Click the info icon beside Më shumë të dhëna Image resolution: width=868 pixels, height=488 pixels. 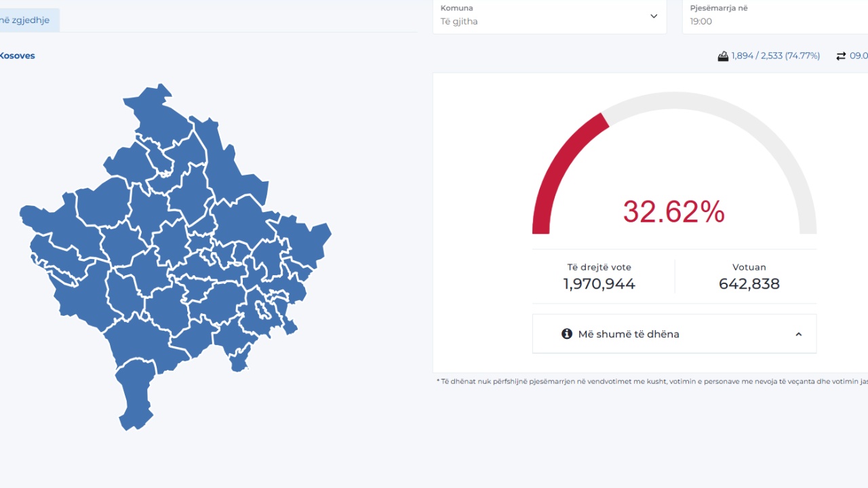coord(567,333)
